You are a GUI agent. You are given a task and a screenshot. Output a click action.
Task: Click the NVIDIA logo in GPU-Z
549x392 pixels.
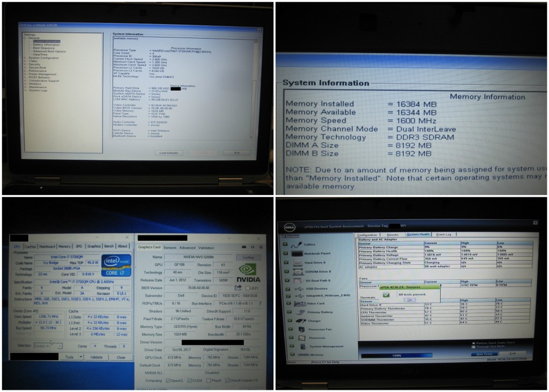(x=248, y=273)
